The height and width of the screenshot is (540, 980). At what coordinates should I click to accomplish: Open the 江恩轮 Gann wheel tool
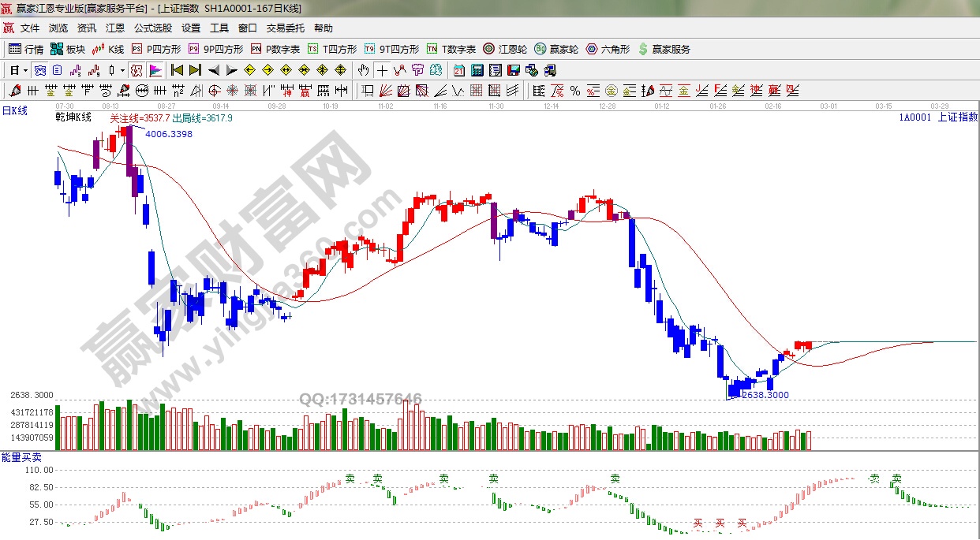click(x=505, y=49)
